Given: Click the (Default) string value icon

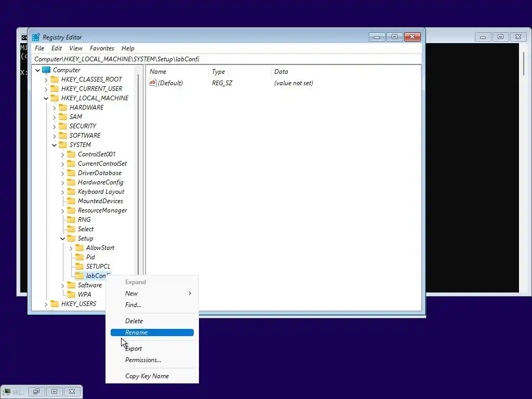Looking at the screenshot, I should [x=153, y=83].
